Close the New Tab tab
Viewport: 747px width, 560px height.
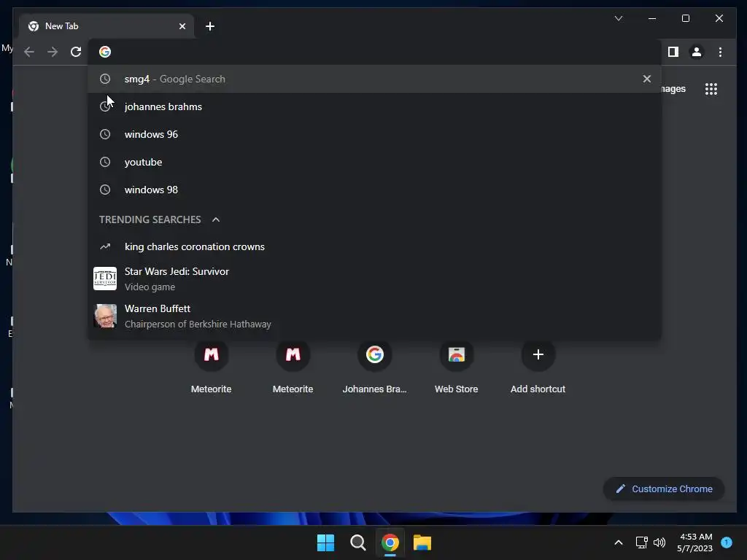coord(182,26)
